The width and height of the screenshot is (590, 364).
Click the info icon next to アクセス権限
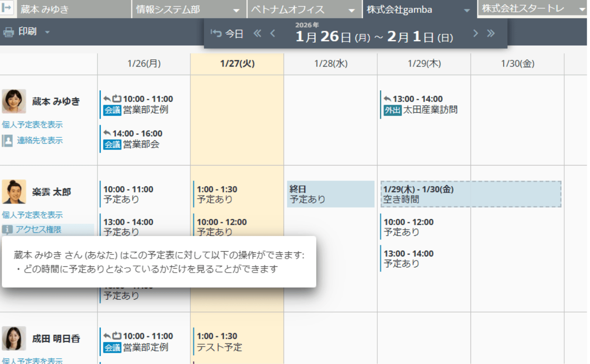click(x=7, y=230)
